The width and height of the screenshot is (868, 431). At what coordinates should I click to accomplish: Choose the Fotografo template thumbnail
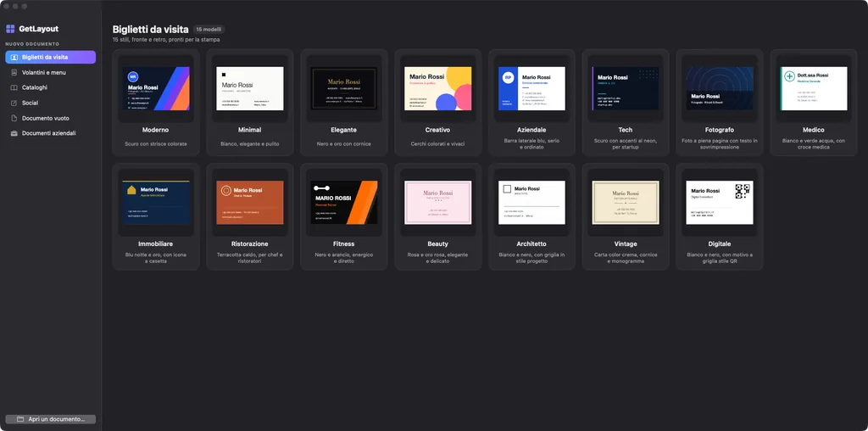click(x=720, y=88)
